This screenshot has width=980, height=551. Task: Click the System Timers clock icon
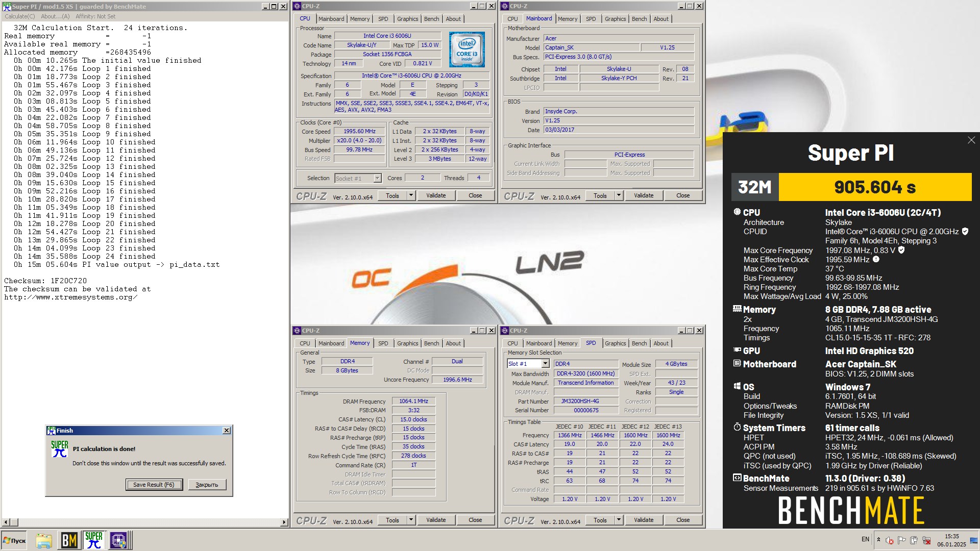coord(737,427)
